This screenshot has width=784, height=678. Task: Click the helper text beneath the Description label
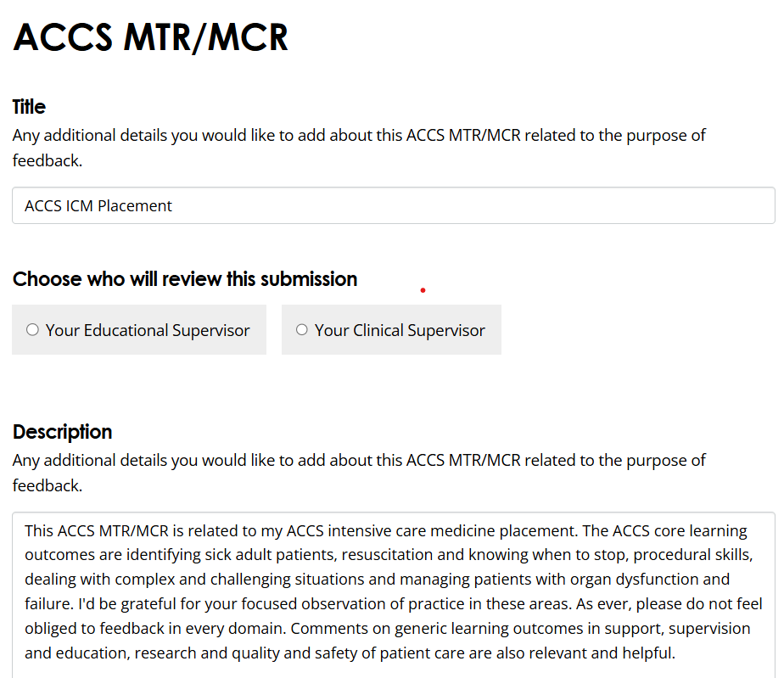pos(359,473)
